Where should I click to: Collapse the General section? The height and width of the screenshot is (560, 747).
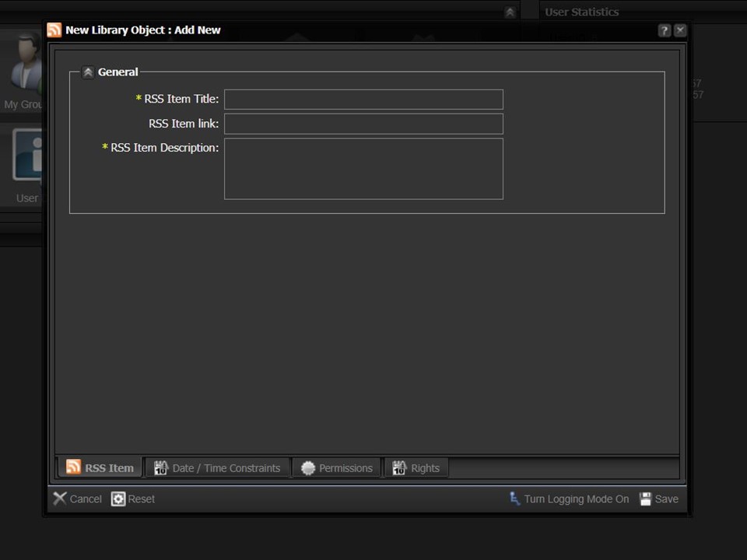(x=88, y=72)
